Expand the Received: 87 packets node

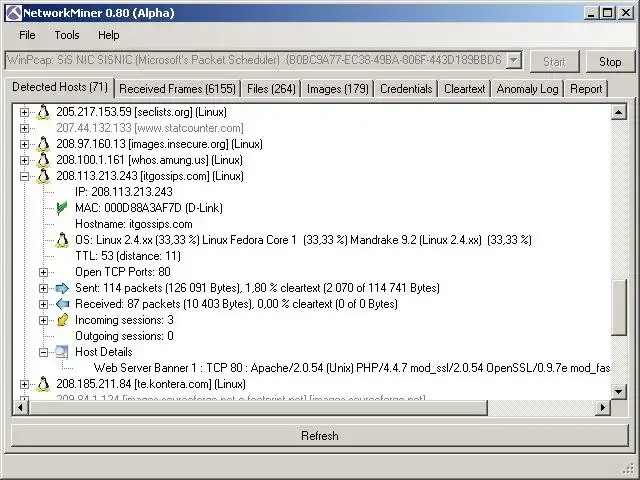click(43, 304)
